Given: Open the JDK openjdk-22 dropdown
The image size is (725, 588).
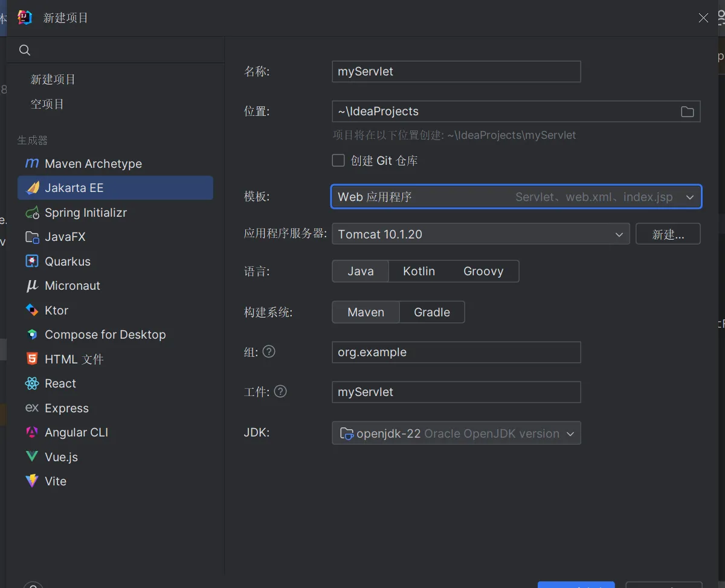Looking at the screenshot, I should click(456, 433).
